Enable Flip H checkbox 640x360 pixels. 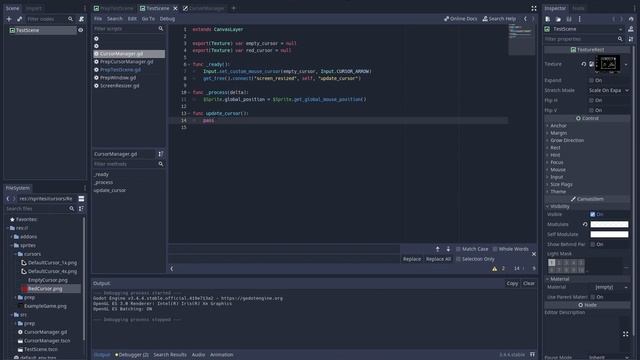[591, 100]
